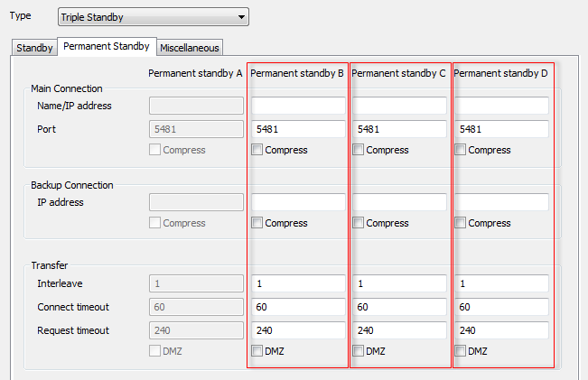The width and height of the screenshot is (588, 380).
Task: Toggle Backup Connection Compress for standby B
Action: 257,223
